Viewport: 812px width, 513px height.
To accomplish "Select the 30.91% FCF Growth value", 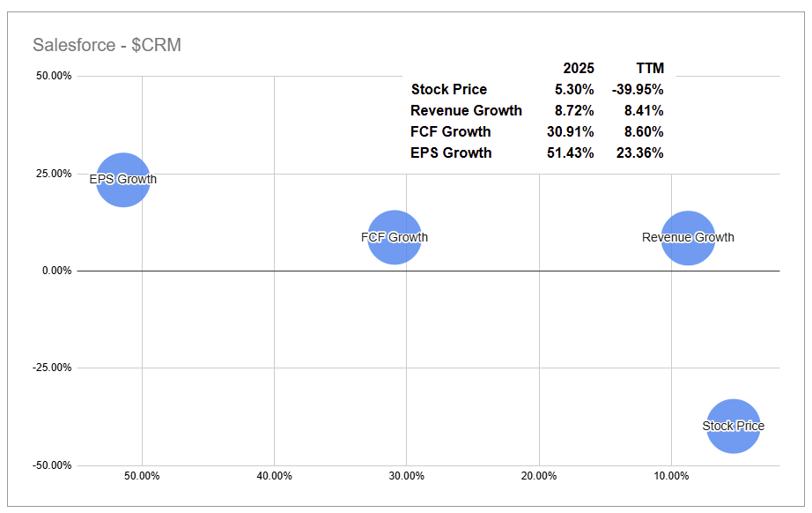I will pos(571,132).
